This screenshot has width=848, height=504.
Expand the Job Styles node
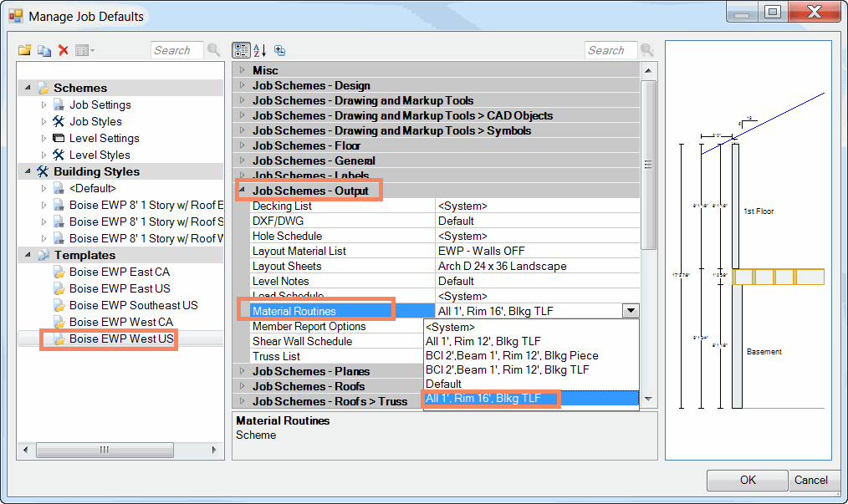click(x=43, y=122)
